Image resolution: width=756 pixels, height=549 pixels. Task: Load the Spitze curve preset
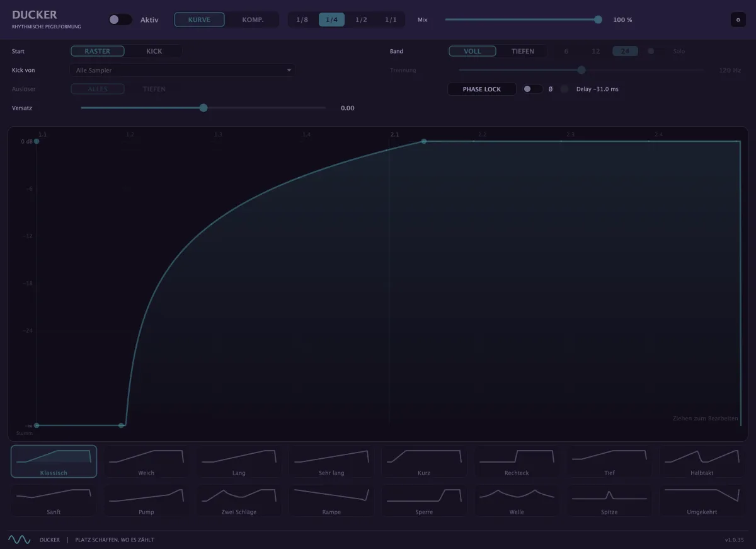click(x=609, y=500)
